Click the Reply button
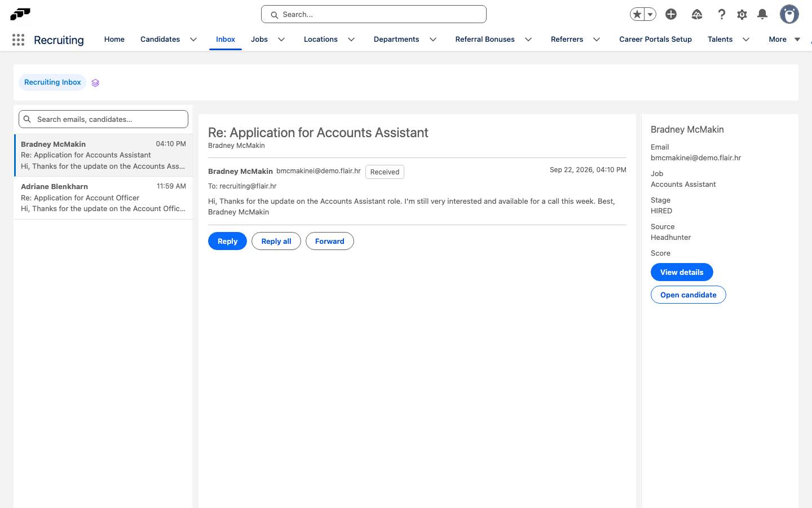 (227, 241)
